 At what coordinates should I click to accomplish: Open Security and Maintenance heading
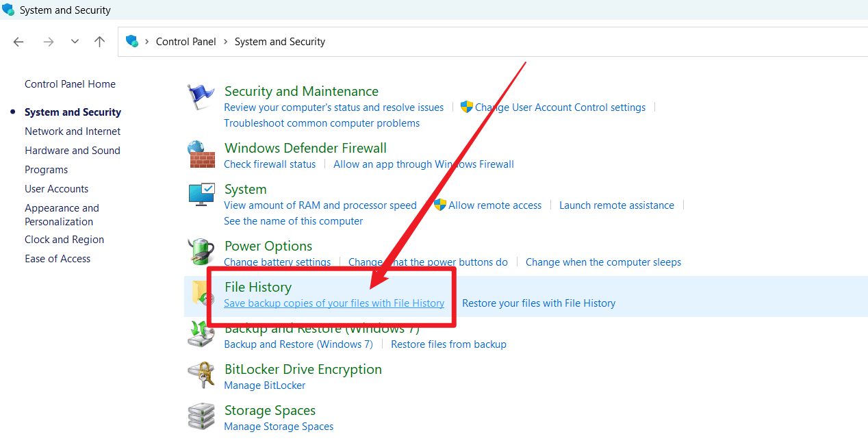pyautogui.click(x=301, y=91)
